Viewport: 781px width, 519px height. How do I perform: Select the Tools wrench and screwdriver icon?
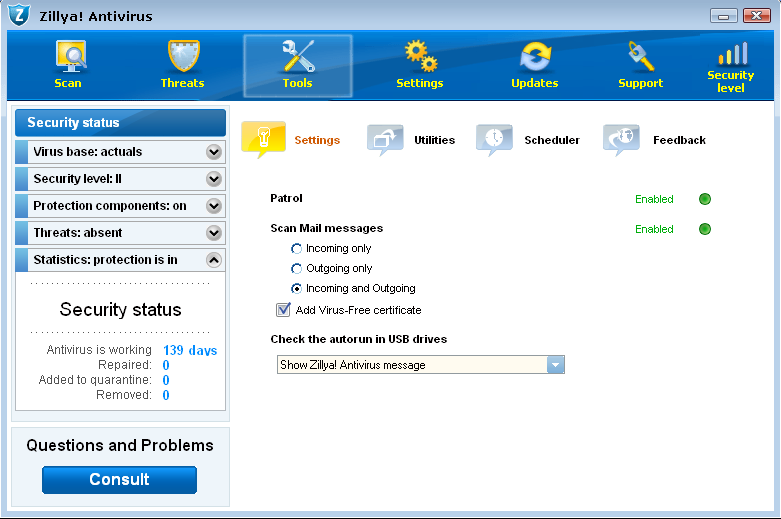pos(298,56)
